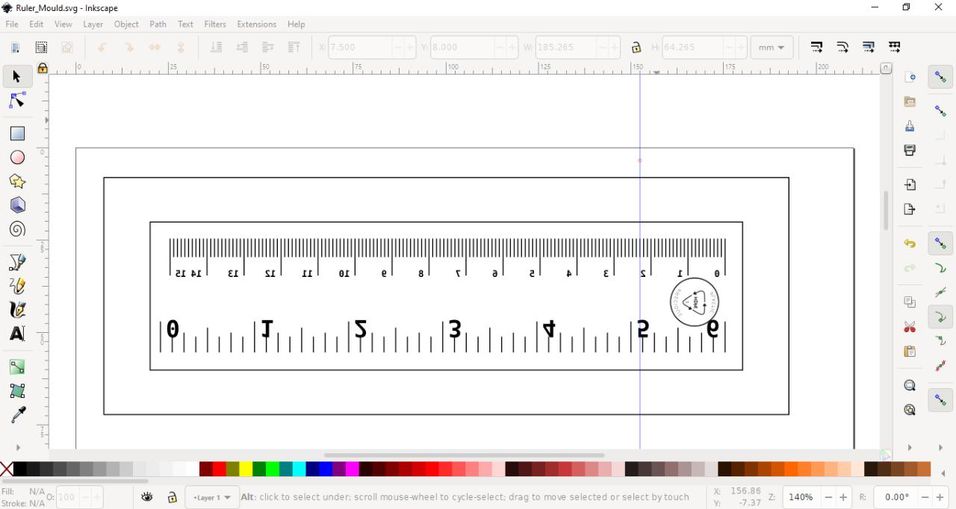Click the Save document icon
956x509 pixels.
click(910, 126)
